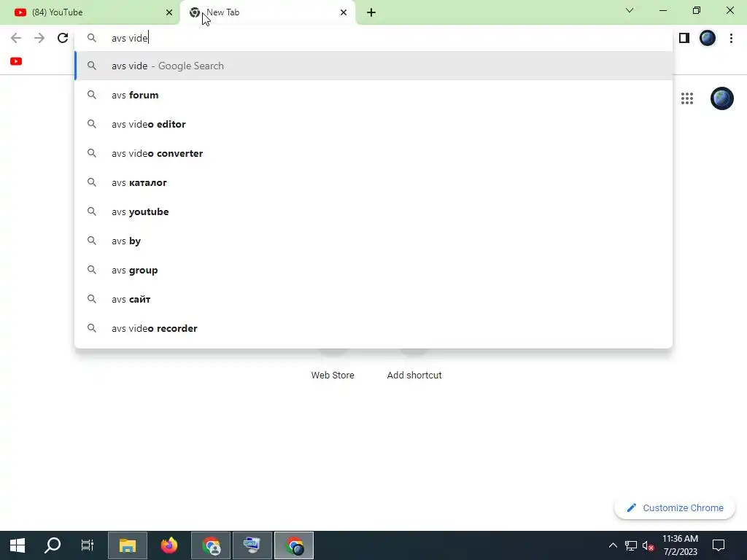747x560 pixels.
Task: Open a new tab with plus button
Action: [371, 12]
